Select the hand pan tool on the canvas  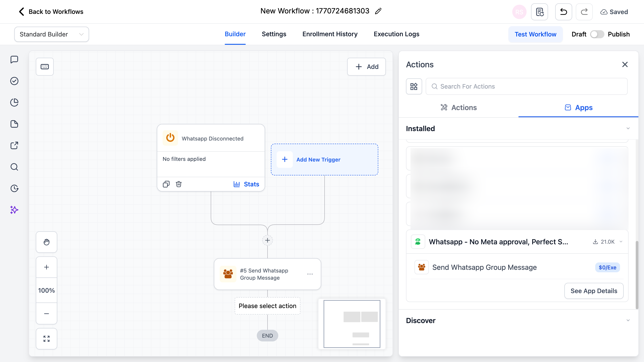point(46,242)
